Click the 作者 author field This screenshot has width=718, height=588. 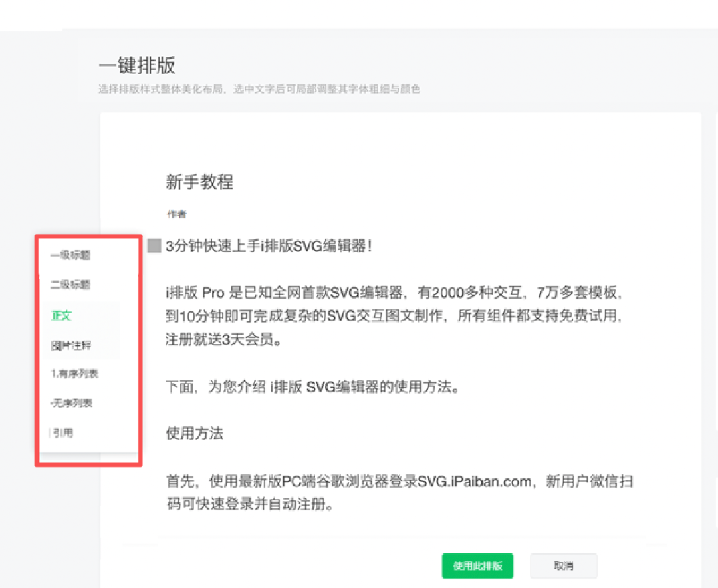click(x=177, y=214)
